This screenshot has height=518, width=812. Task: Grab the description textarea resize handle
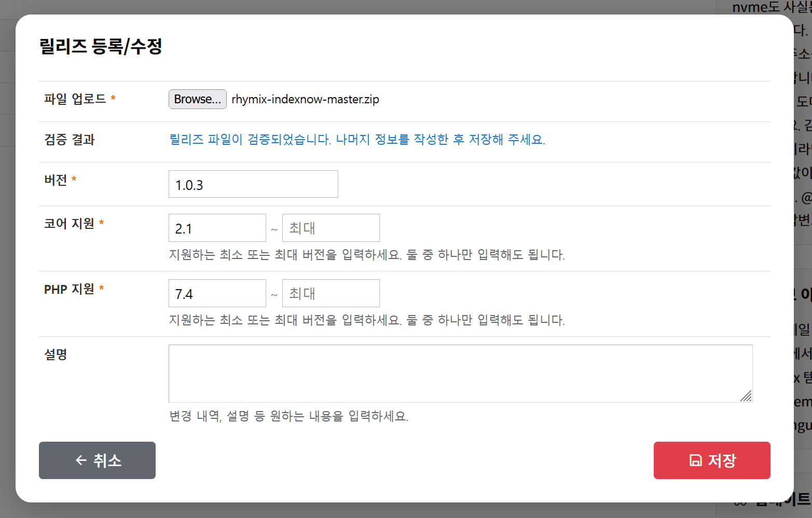click(746, 396)
